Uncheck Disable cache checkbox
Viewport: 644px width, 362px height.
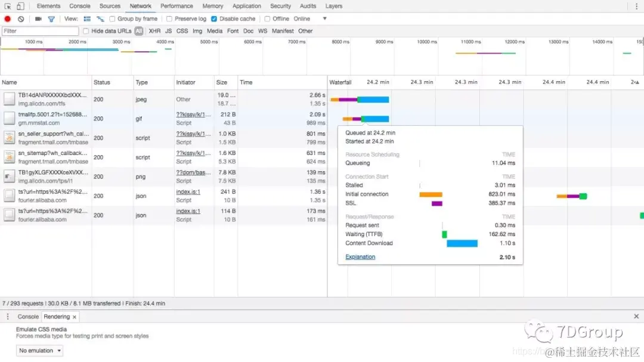[214, 19]
